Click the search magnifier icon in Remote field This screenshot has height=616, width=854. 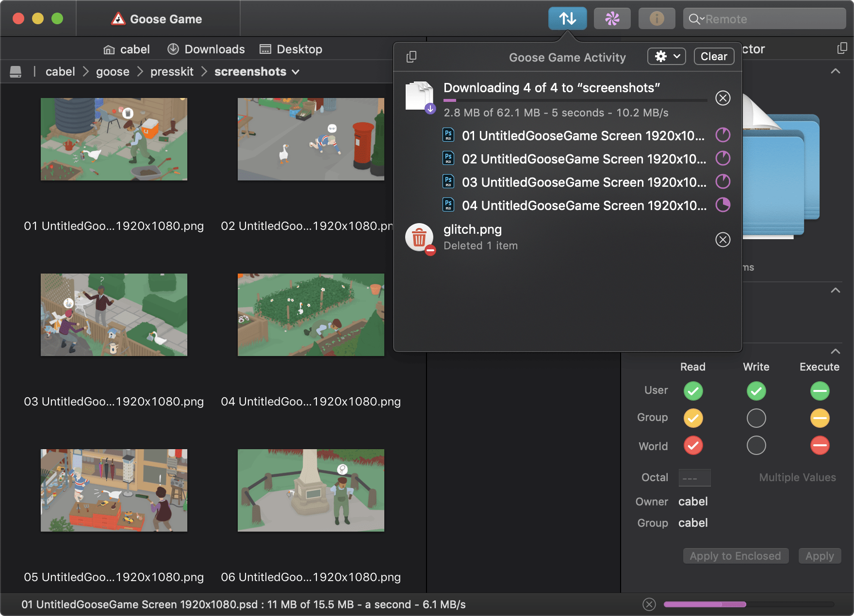(x=695, y=19)
